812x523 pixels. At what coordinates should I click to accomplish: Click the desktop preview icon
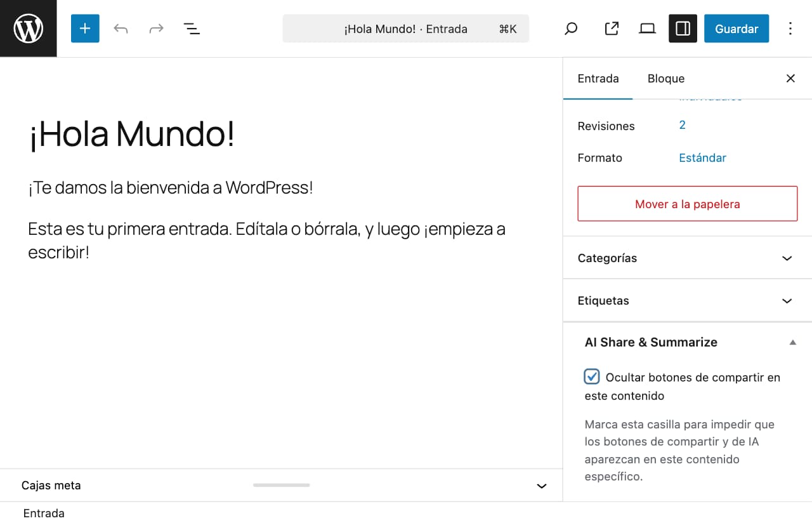(x=647, y=28)
